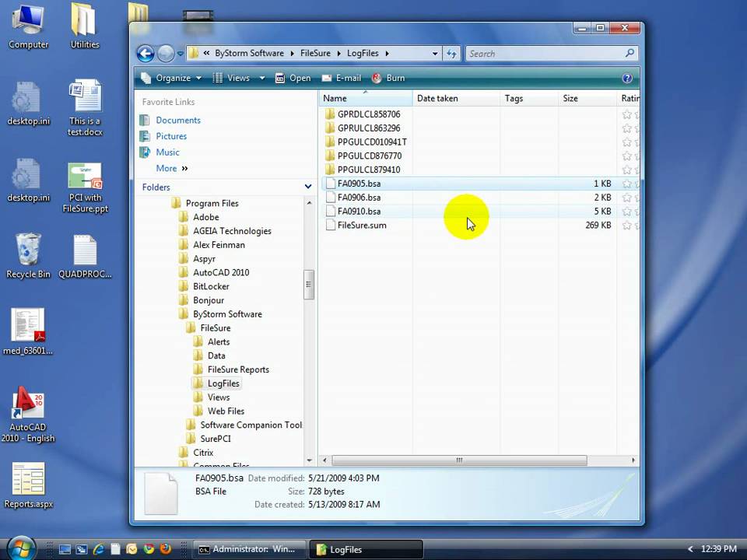Refresh the LogFiles folder view
Viewport: 747px width, 560px height.
[x=451, y=54]
